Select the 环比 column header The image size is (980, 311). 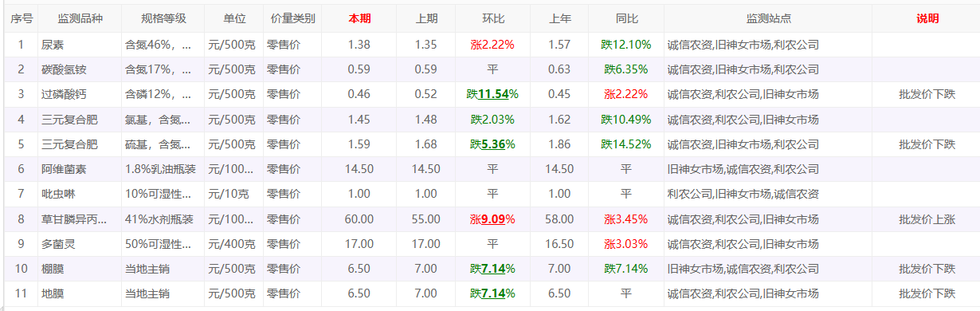click(x=493, y=18)
